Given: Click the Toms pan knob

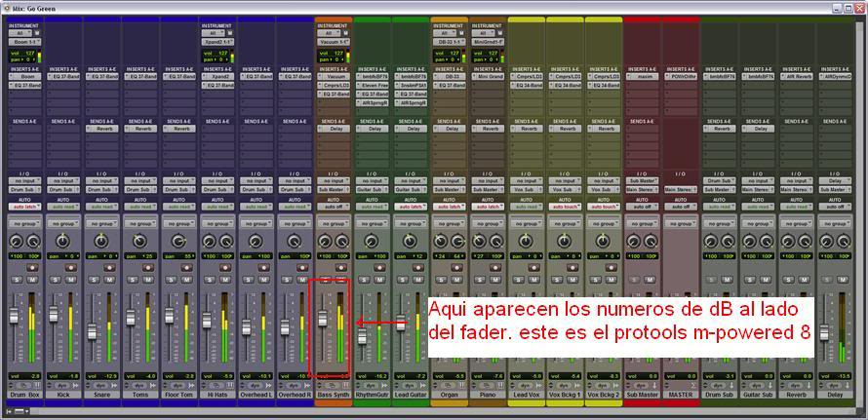Looking at the screenshot, I should (140, 242).
